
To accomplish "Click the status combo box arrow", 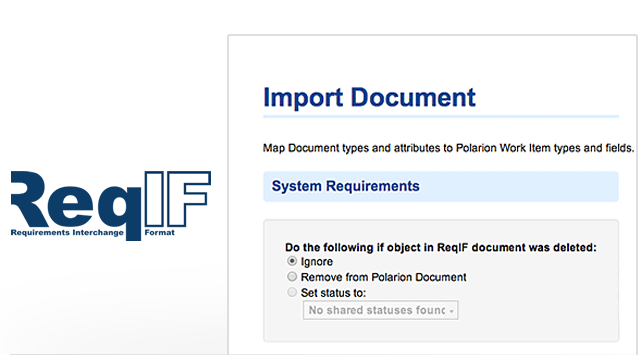I will [x=452, y=311].
